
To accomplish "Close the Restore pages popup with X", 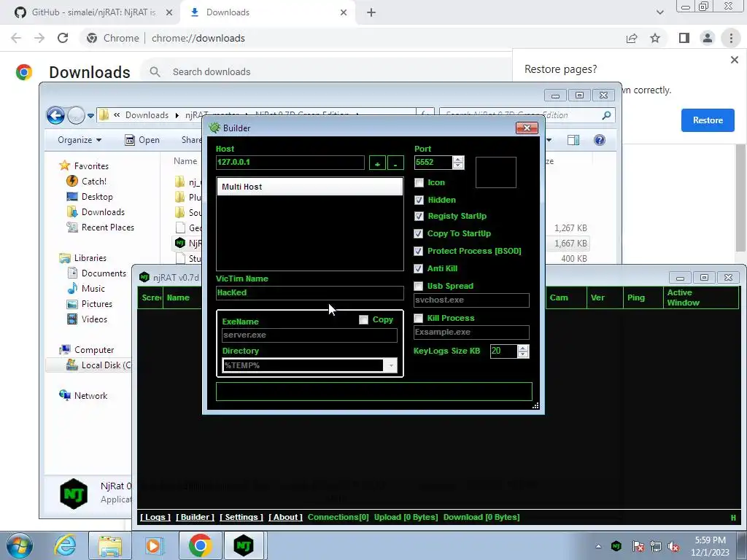I will coord(734,60).
